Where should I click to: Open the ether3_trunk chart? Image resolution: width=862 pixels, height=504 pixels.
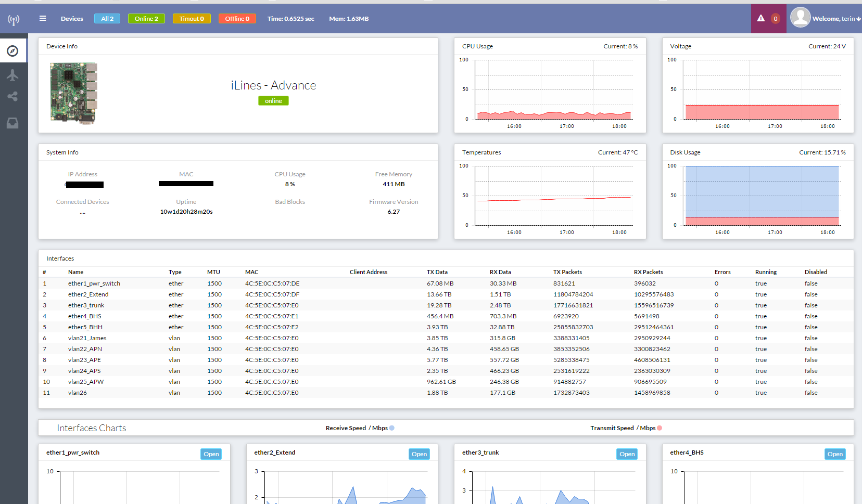(627, 454)
